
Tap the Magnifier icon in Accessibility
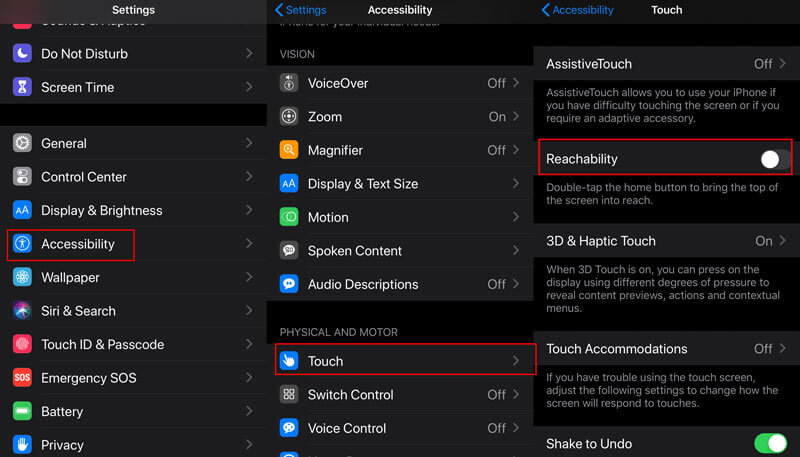289,150
